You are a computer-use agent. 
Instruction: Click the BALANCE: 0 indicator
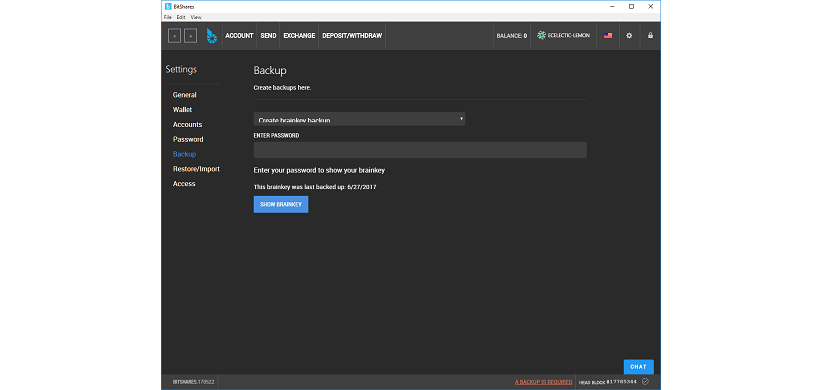511,36
